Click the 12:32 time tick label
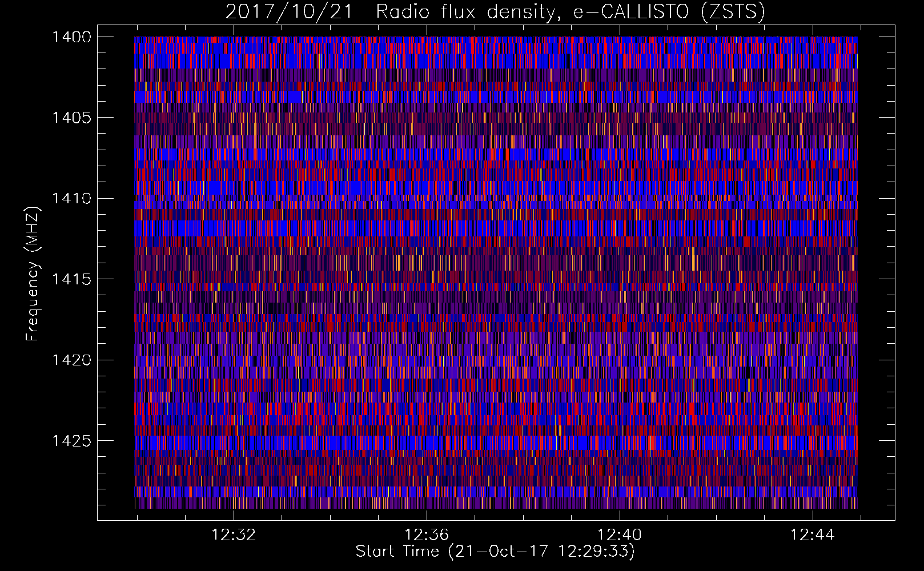Screen dimensions: 924x571 (x=234, y=535)
